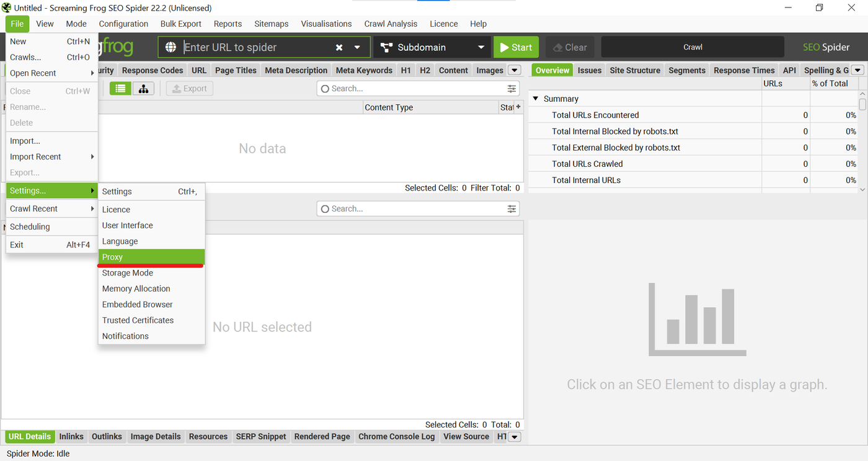Open the upper search filter options icon

tap(511, 89)
